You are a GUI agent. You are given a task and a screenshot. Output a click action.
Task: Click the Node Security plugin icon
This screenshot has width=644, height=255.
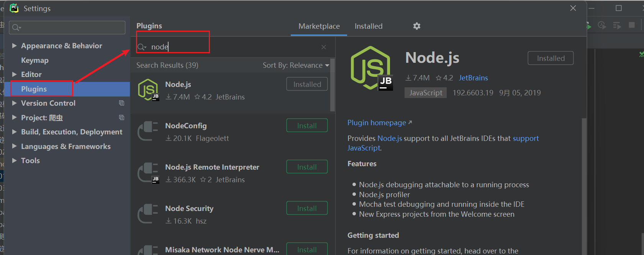coord(148,214)
